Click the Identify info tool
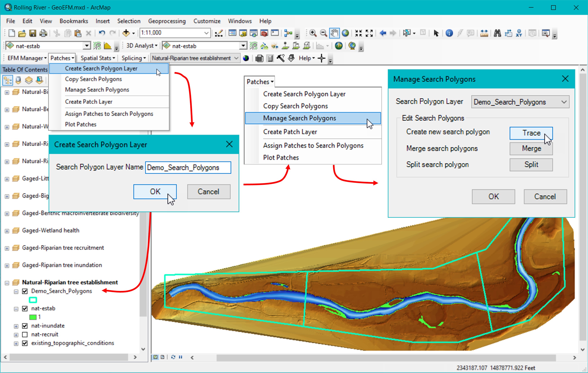Image resolution: width=588 pixels, height=373 pixels. pyautogui.click(x=449, y=33)
